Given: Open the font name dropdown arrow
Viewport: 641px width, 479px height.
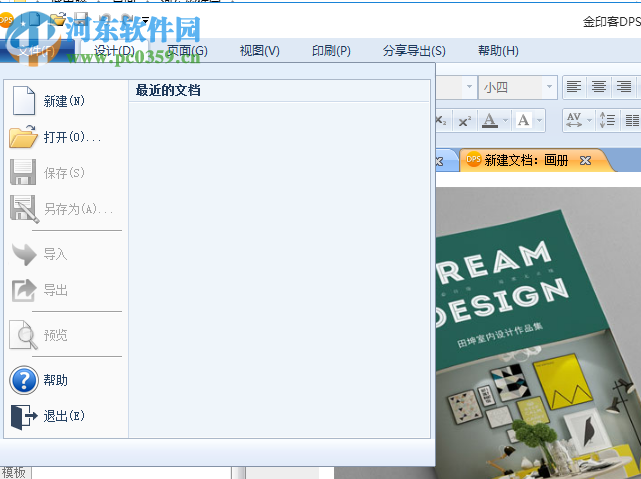Looking at the screenshot, I should [x=469, y=87].
